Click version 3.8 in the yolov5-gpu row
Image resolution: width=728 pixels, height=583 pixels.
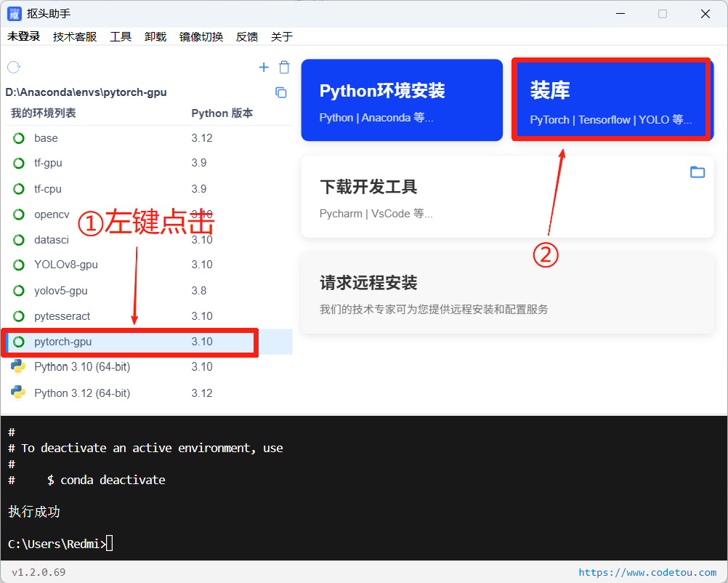click(x=199, y=291)
